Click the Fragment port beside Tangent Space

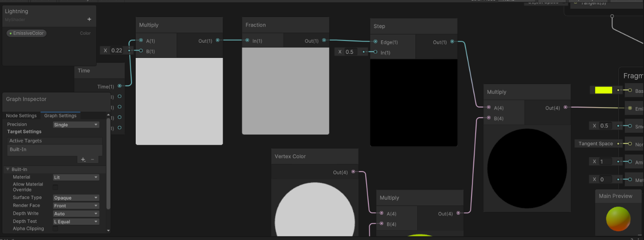[x=630, y=143]
